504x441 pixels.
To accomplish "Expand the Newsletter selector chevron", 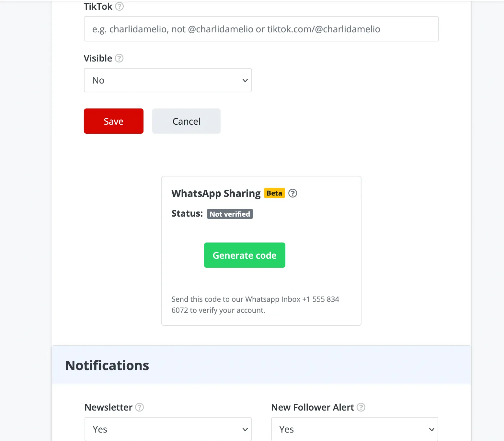I will point(245,429).
